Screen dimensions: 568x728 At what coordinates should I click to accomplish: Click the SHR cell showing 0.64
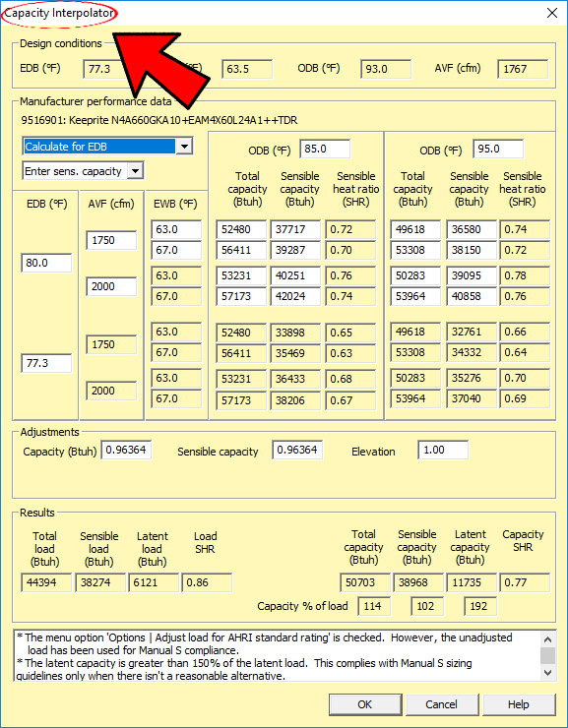coord(525,352)
